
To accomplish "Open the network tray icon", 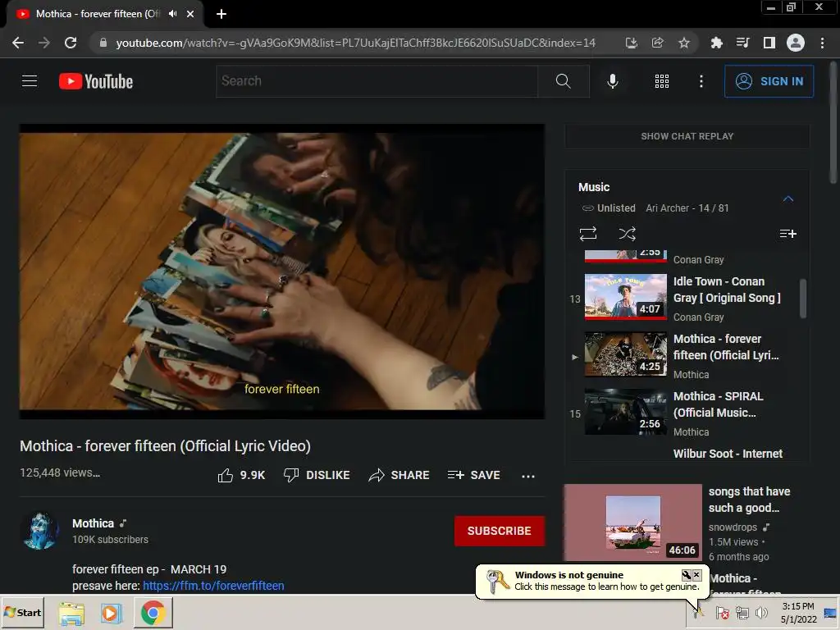I will click(742, 612).
